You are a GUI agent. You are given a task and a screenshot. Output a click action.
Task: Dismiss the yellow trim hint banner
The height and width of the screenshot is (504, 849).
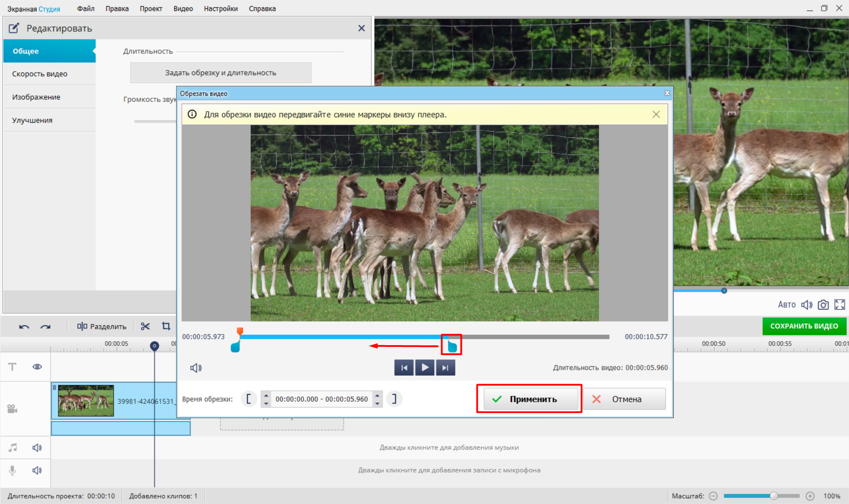tap(656, 115)
